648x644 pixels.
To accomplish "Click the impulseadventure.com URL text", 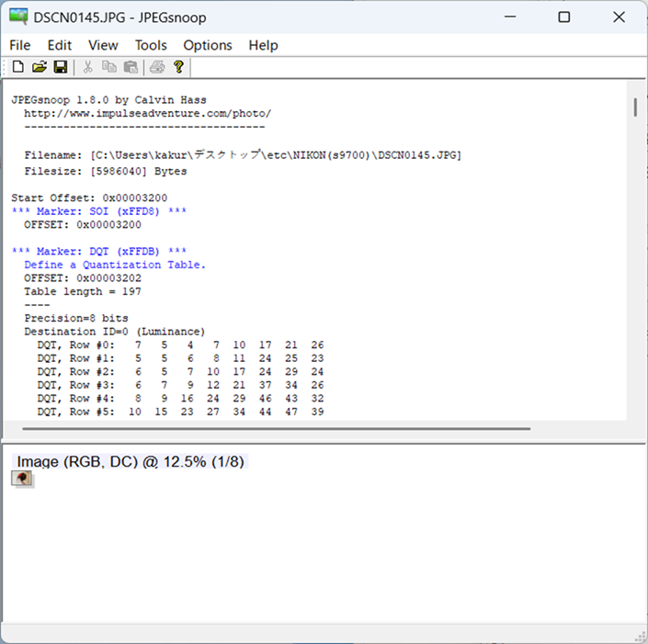I will pos(147,113).
